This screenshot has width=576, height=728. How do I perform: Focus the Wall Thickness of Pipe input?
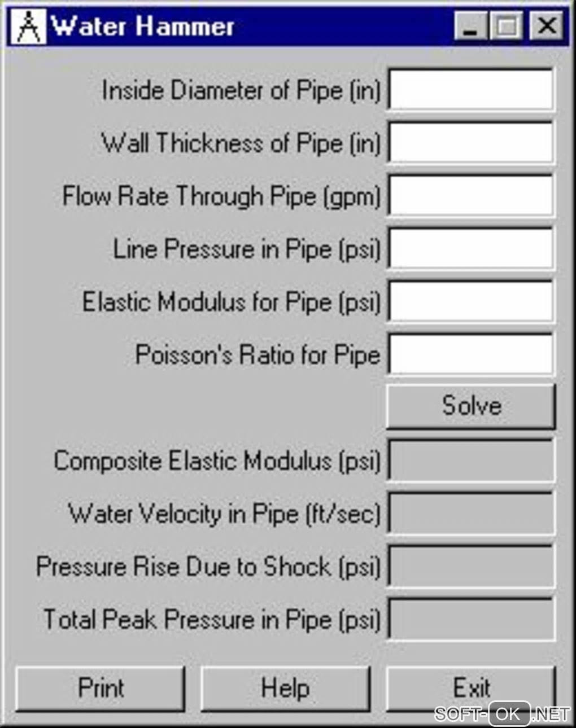pos(471,143)
